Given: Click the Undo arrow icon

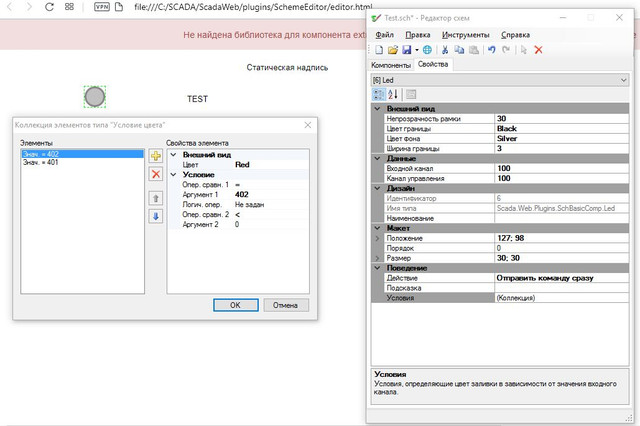Looking at the screenshot, I should point(492,50).
